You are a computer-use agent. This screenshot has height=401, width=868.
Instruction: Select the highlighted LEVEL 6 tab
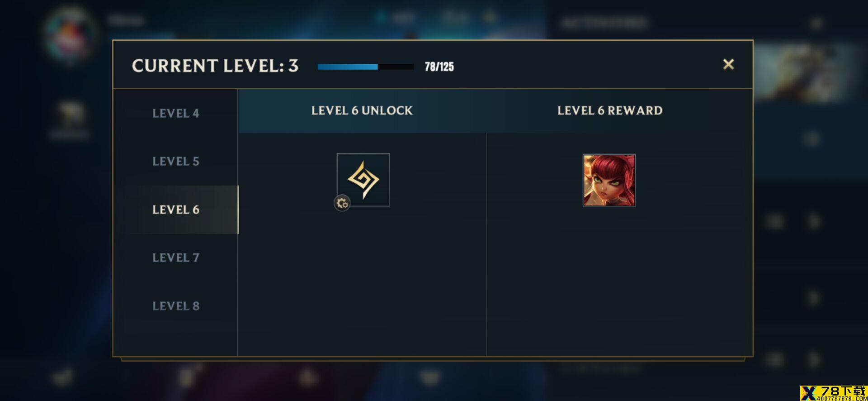pyautogui.click(x=175, y=210)
